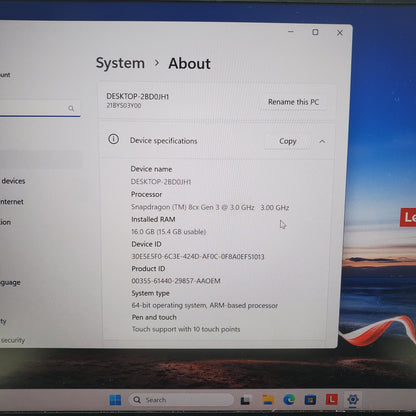This screenshot has width=416, height=416.
Task: Select the Product ID 00355-61440-29857-AAOEM
Action: click(x=176, y=281)
